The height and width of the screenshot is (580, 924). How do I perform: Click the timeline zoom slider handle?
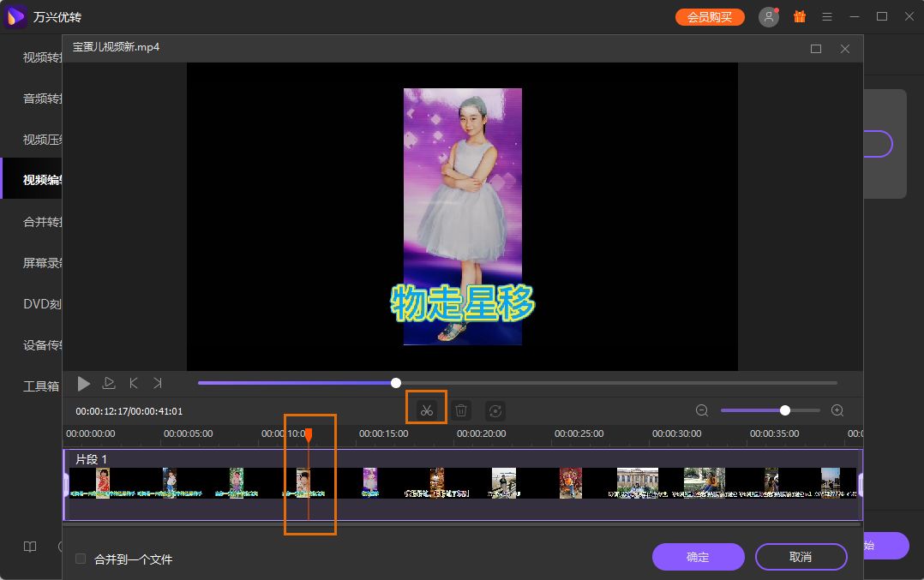[785, 410]
